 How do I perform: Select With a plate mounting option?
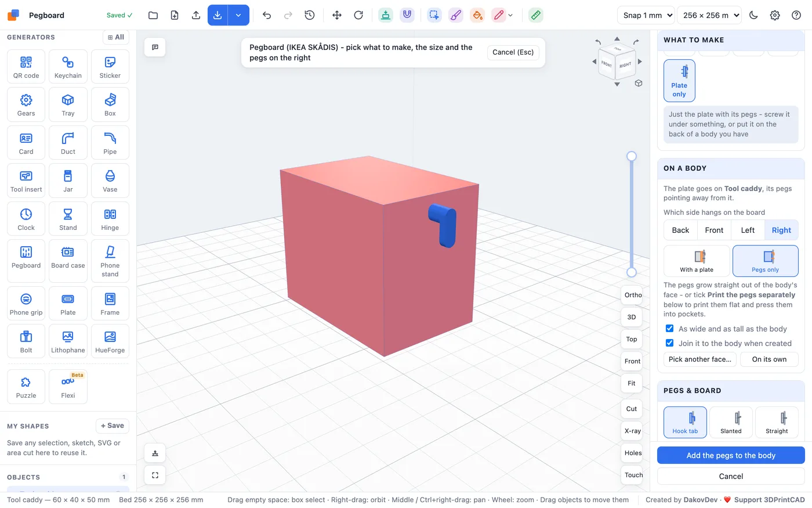(697, 261)
